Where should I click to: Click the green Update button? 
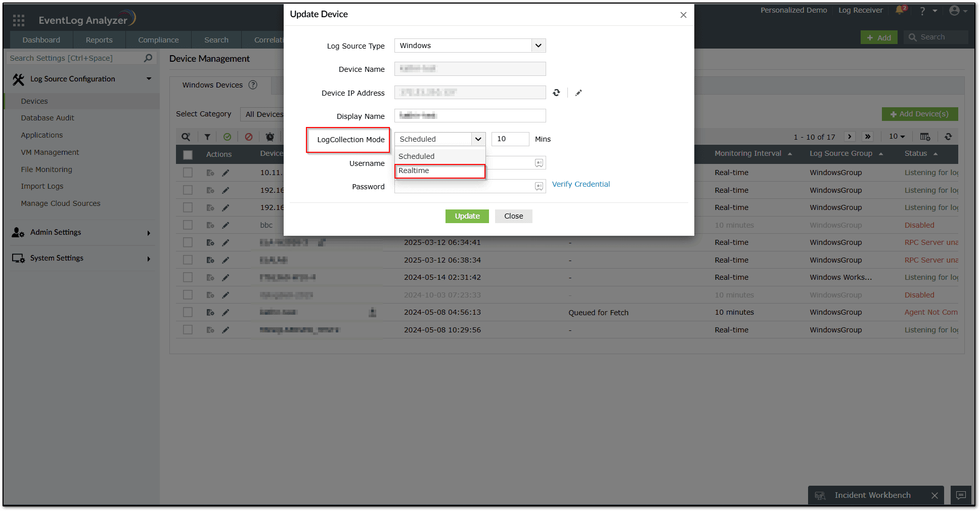click(x=467, y=216)
